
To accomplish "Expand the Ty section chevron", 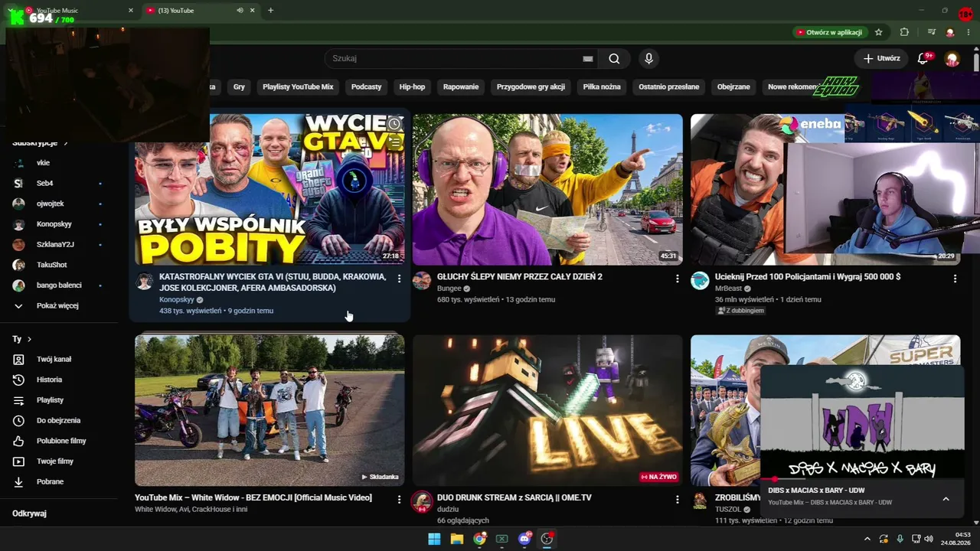I will [x=30, y=339].
